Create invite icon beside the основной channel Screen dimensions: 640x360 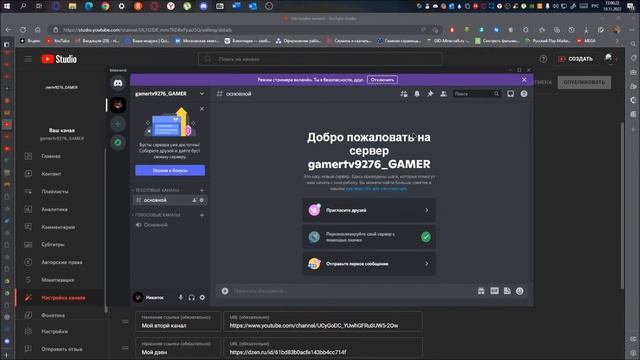[194, 200]
